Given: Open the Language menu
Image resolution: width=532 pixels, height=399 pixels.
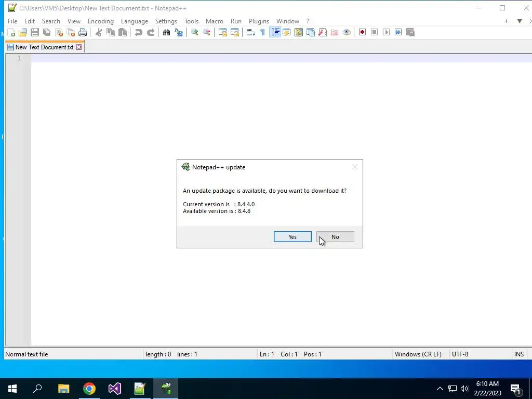Looking at the screenshot, I should tap(135, 21).
